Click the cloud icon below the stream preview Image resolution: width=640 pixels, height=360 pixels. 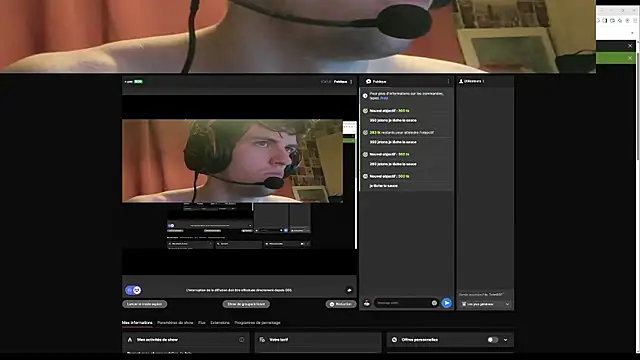pyautogui.click(x=349, y=290)
